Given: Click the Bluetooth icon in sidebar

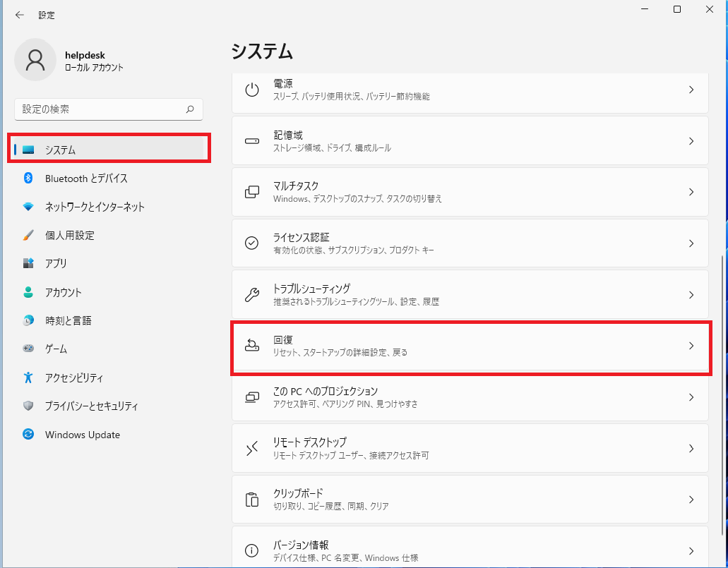Looking at the screenshot, I should click(x=28, y=178).
